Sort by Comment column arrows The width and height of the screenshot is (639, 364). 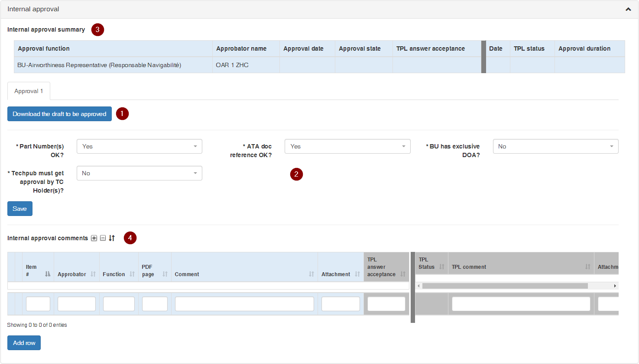[311, 274]
